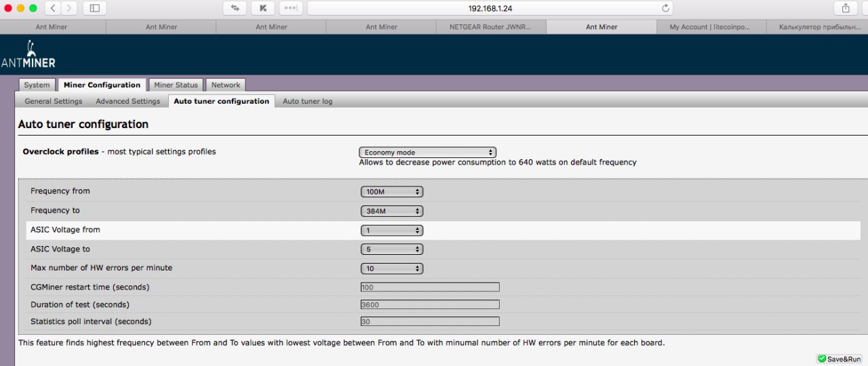Screen dimensions: 868x366
Task: Open the Auto tuner configuration subtab
Action: 222,101
